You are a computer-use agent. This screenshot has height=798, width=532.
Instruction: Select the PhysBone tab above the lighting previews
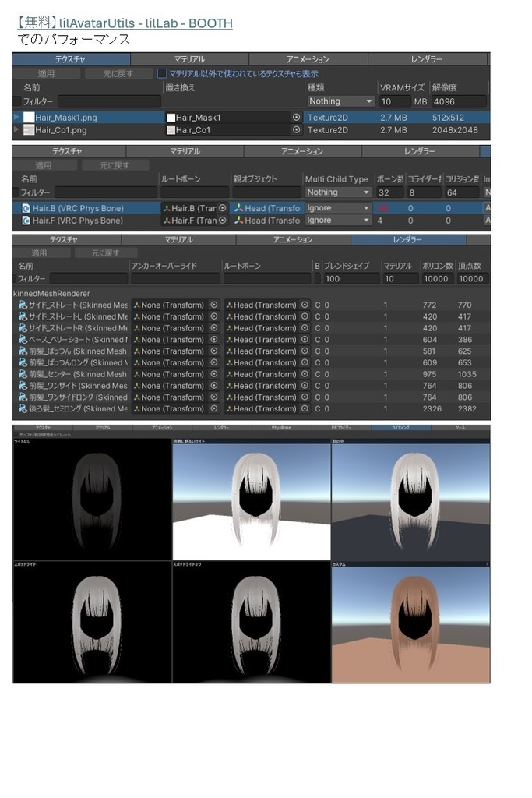coord(281,428)
